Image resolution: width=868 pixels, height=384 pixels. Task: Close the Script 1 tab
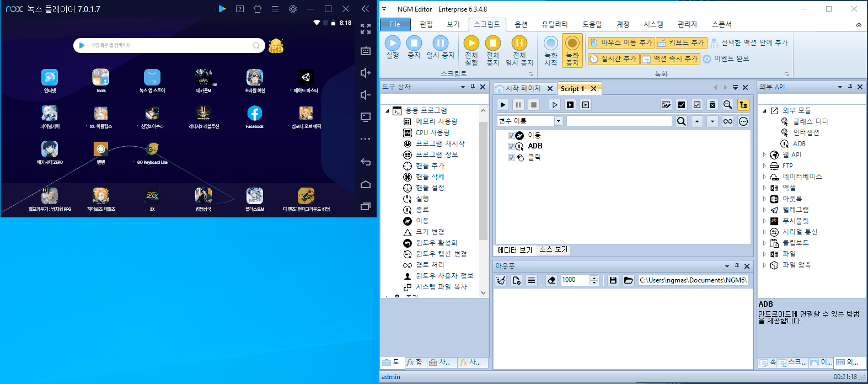[x=593, y=88]
